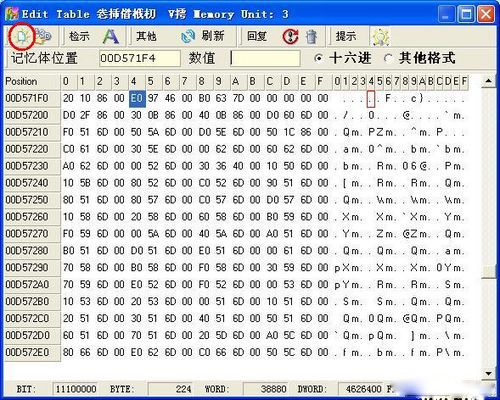Select the highlighted E0 byte cell
This screenshot has height=400, width=500.
click(137, 99)
